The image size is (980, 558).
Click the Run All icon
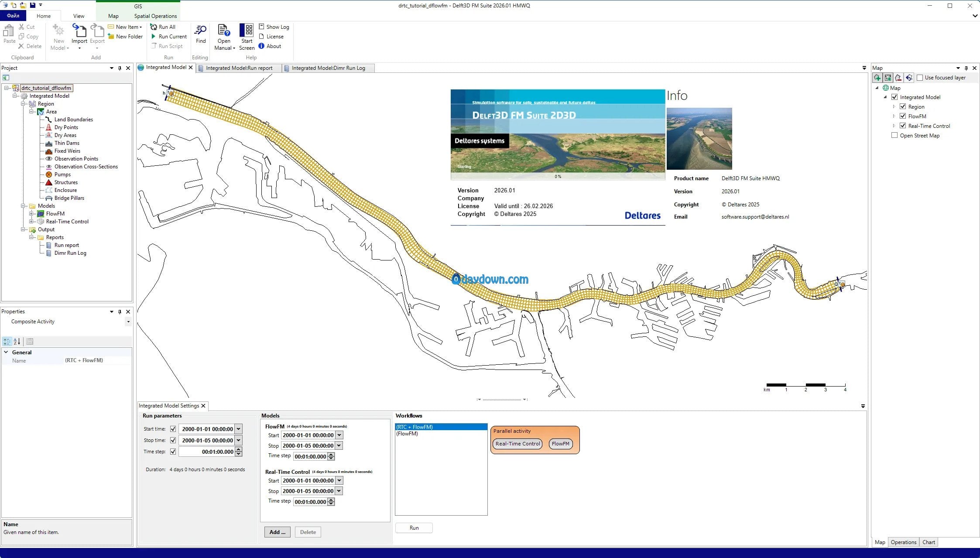tap(154, 27)
